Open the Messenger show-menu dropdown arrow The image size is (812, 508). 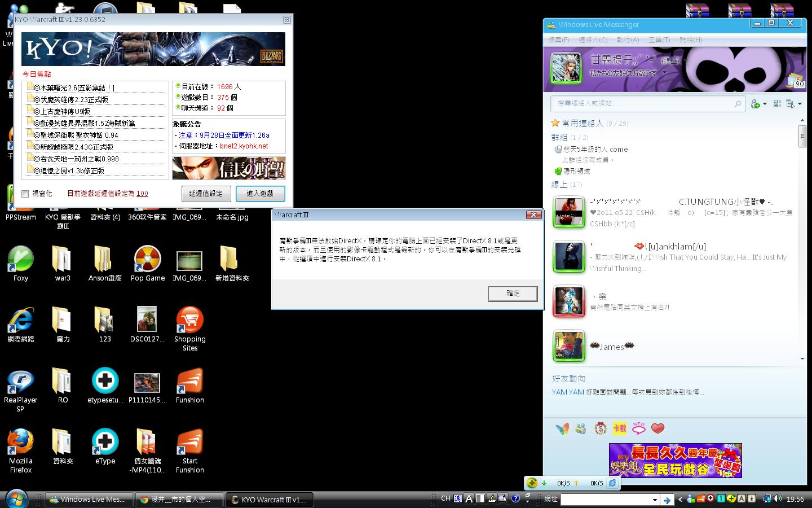800,104
